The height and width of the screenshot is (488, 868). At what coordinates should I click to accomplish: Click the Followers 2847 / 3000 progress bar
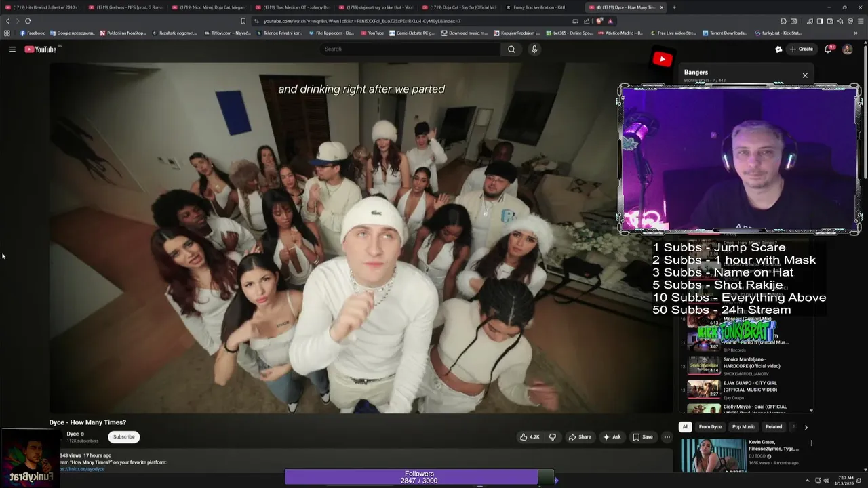pos(420,477)
